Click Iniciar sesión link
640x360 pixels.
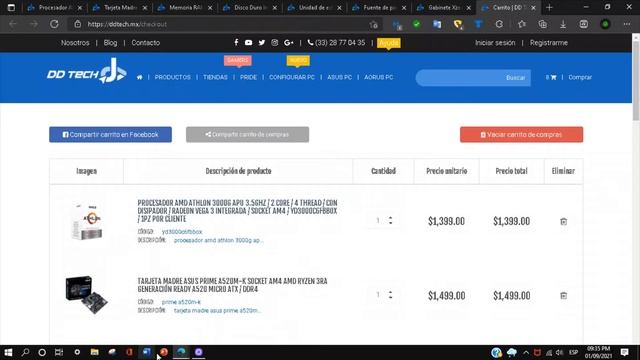[x=495, y=42]
